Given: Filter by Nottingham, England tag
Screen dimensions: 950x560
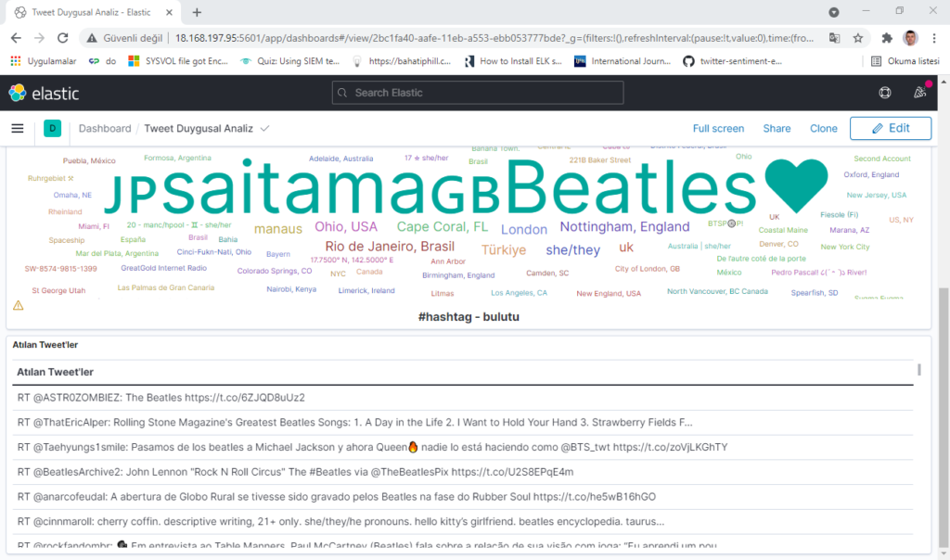Looking at the screenshot, I should [x=624, y=226].
